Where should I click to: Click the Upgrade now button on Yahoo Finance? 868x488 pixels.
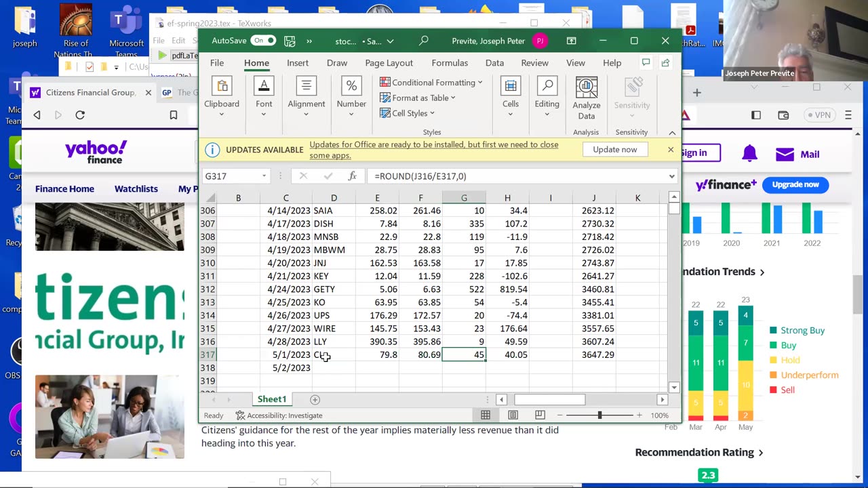(795, 184)
